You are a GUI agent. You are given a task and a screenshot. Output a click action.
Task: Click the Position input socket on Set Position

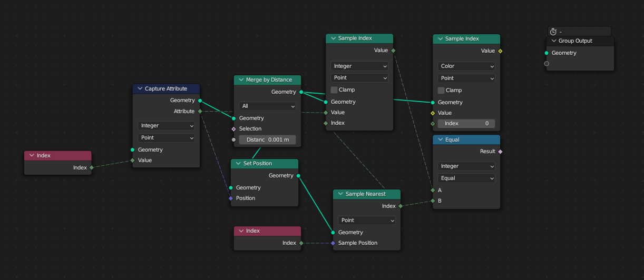(x=231, y=198)
